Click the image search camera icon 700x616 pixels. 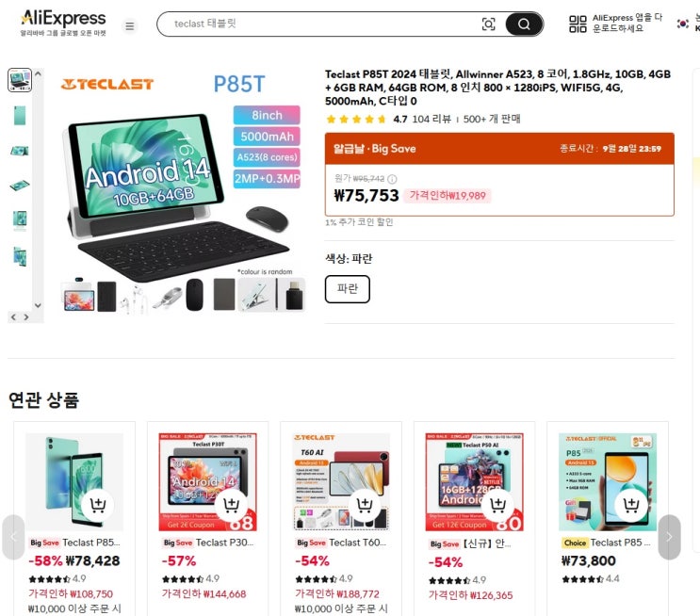pos(488,24)
